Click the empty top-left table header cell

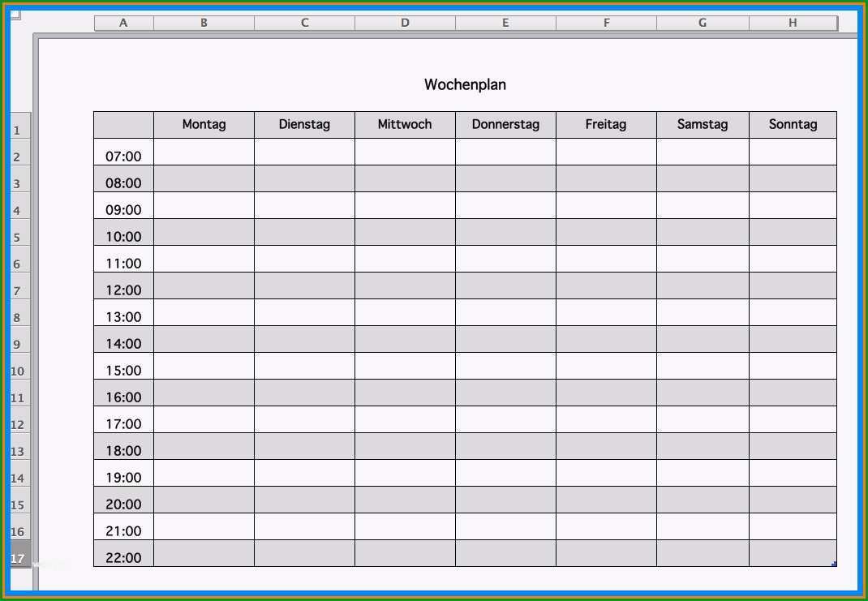coord(123,125)
